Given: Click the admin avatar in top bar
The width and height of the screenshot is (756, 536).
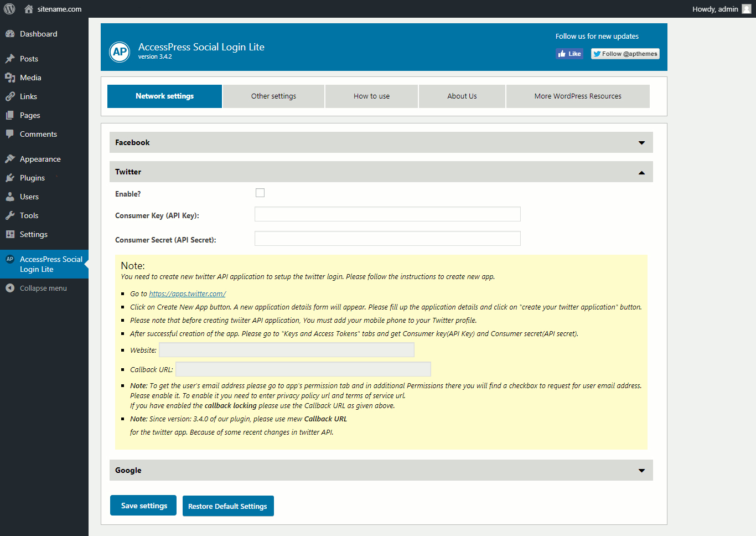Looking at the screenshot, I should point(747,9).
